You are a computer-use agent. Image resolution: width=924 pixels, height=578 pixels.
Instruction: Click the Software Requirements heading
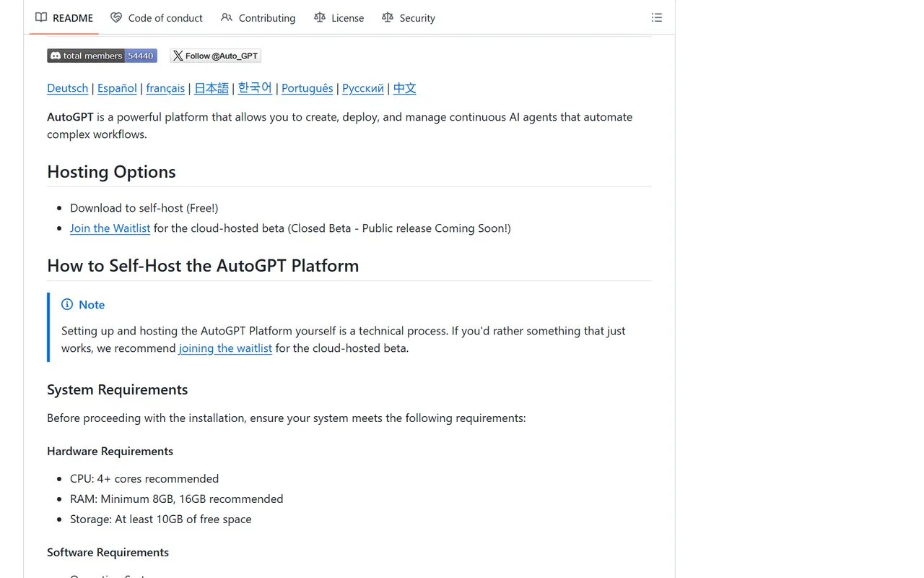pos(108,553)
